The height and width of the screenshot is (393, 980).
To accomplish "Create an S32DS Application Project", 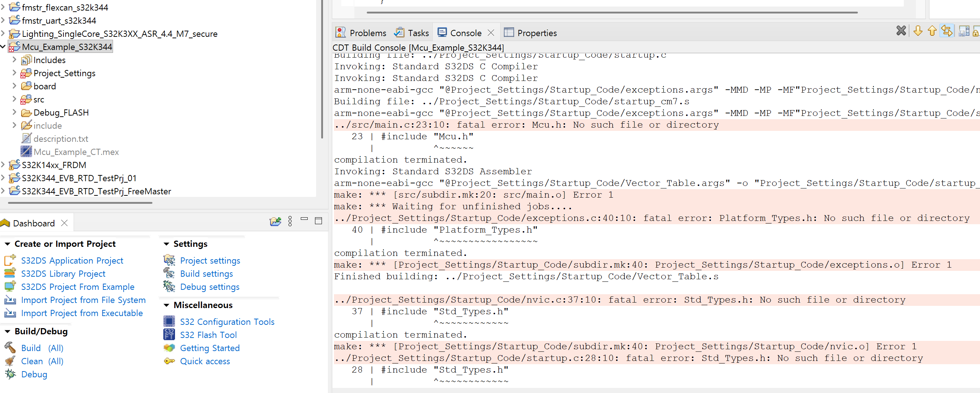I will point(72,260).
